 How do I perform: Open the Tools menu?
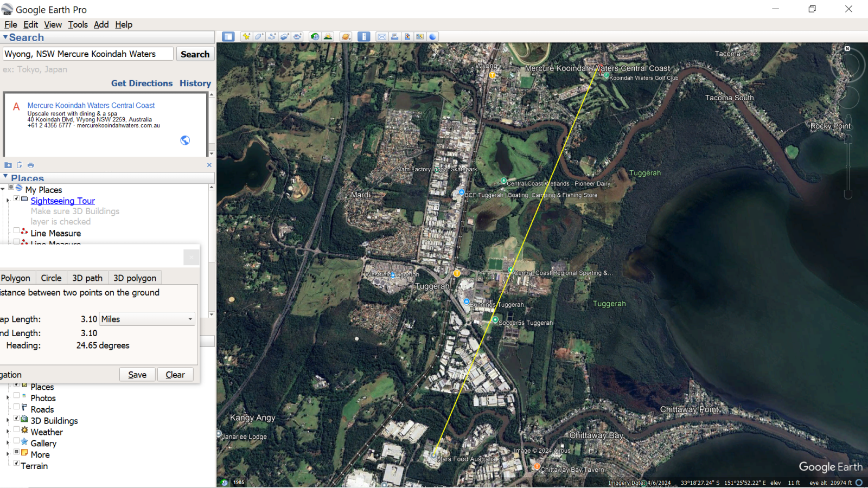point(78,24)
